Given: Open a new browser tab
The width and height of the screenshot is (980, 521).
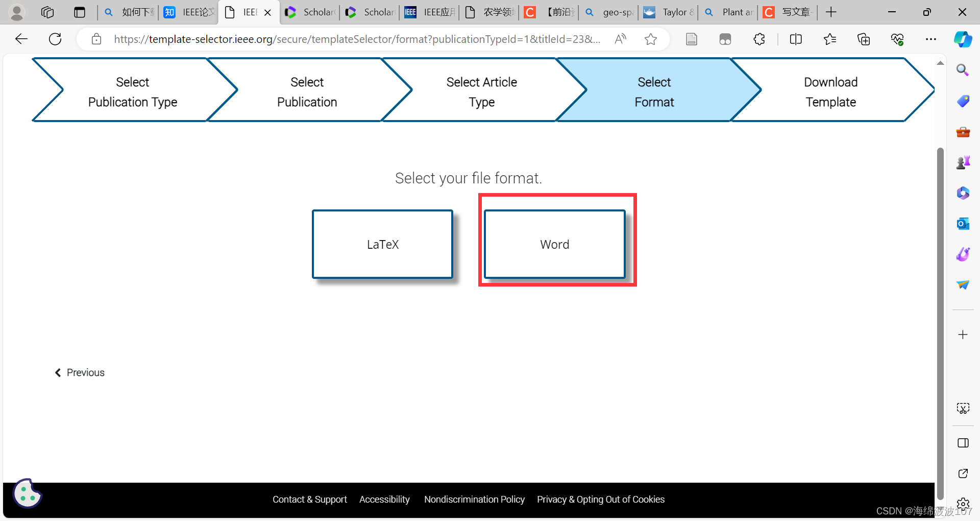Looking at the screenshot, I should click(831, 12).
